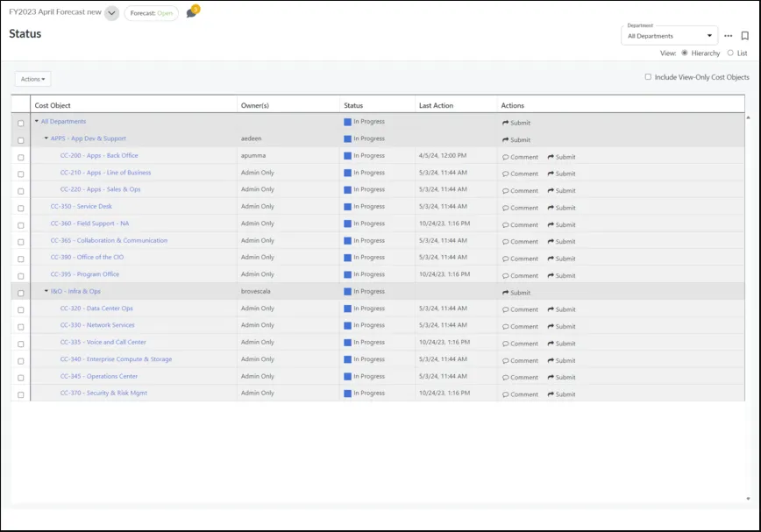Check the CC-200 Apps Back Office checkbox

pyautogui.click(x=21, y=157)
